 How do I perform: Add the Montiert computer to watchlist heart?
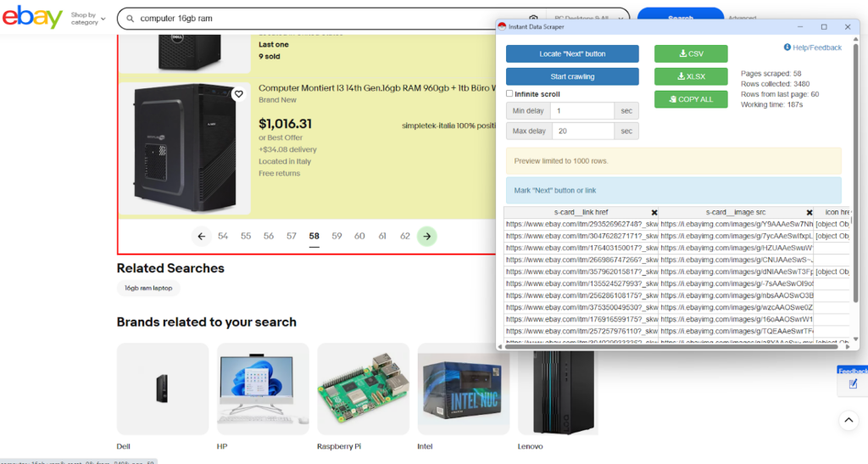[238, 94]
